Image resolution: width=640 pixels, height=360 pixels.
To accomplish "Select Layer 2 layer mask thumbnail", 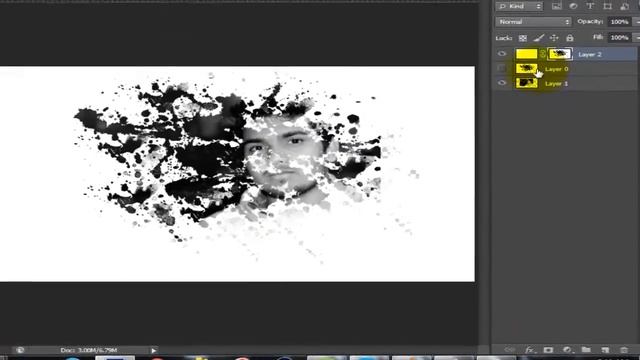I will pos(560,54).
